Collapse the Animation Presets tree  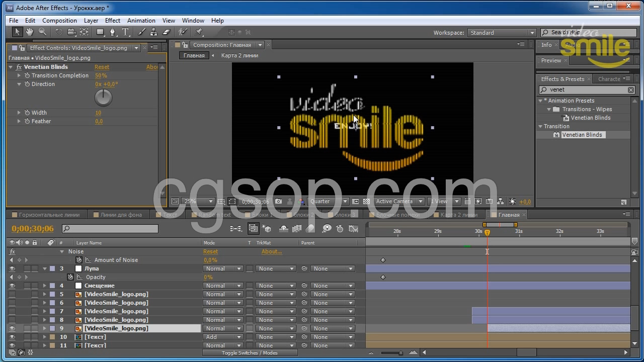coord(541,101)
